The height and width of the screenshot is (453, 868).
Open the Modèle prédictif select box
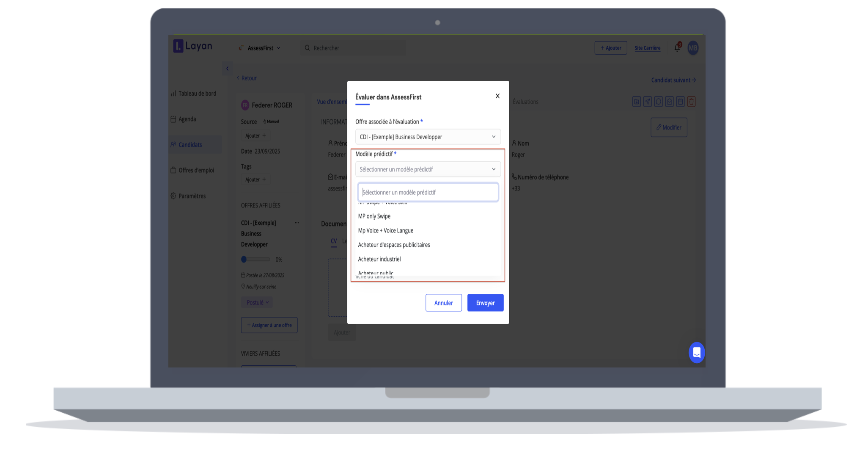point(428,169)
